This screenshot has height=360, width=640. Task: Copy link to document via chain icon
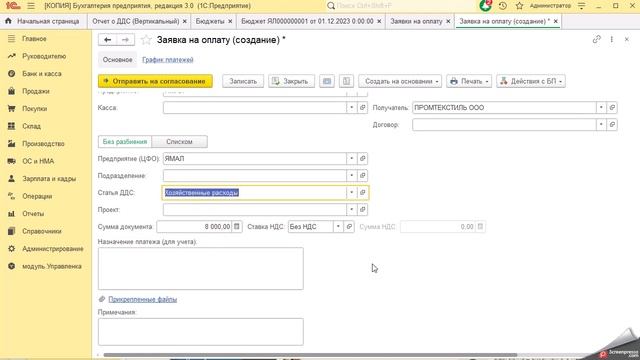[x=596, y=39]
